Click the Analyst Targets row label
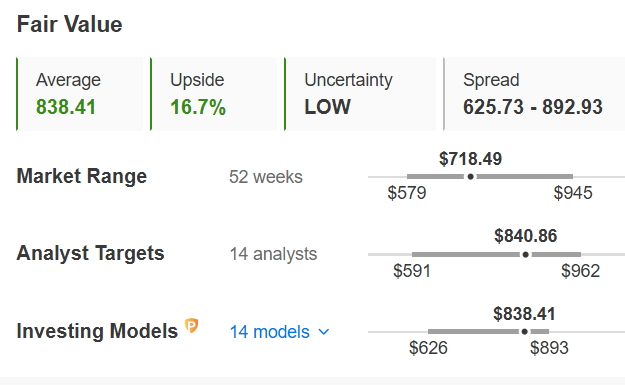The image size is (625, 385). [x=90, y=253]
